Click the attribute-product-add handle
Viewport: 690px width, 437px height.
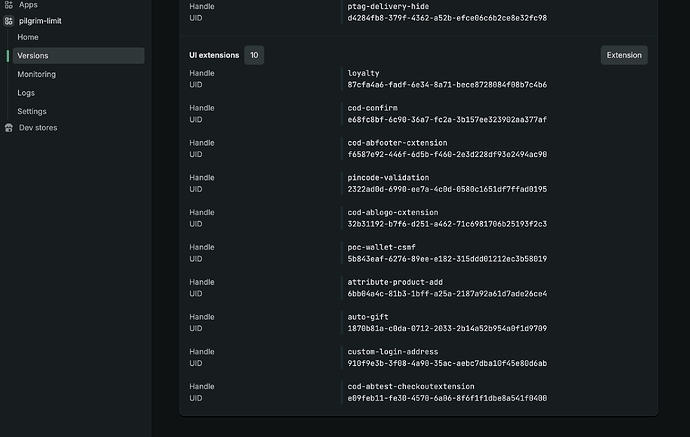click(392, 282)
